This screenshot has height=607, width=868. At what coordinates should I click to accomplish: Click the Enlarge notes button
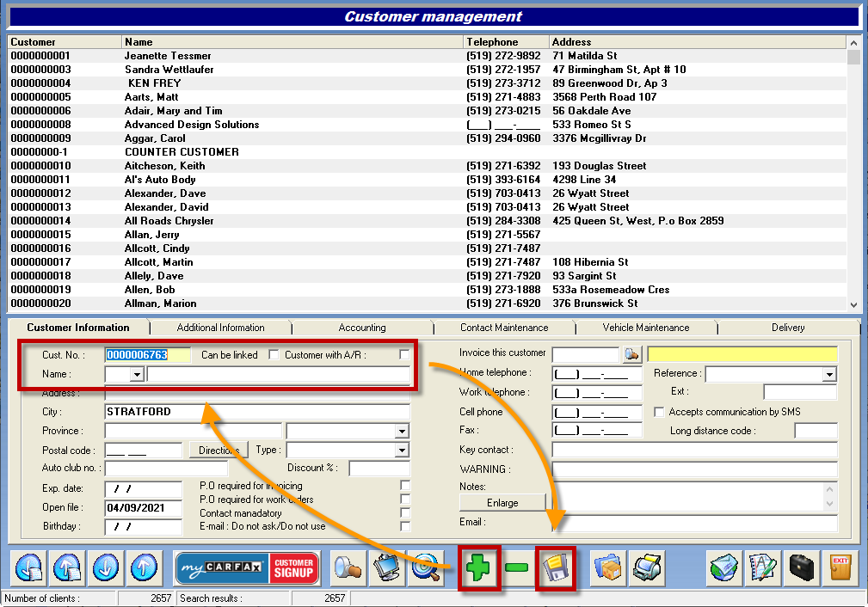coord(502,503)
